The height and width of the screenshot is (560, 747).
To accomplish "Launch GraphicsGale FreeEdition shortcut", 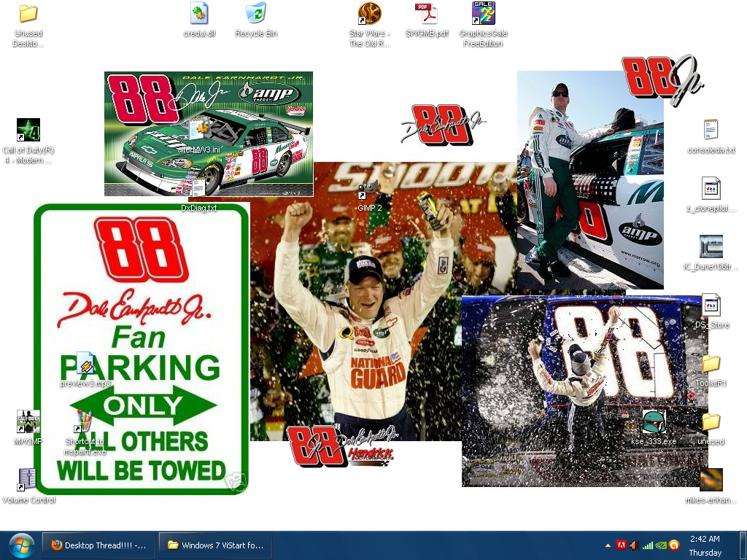I will click(483, 13).
